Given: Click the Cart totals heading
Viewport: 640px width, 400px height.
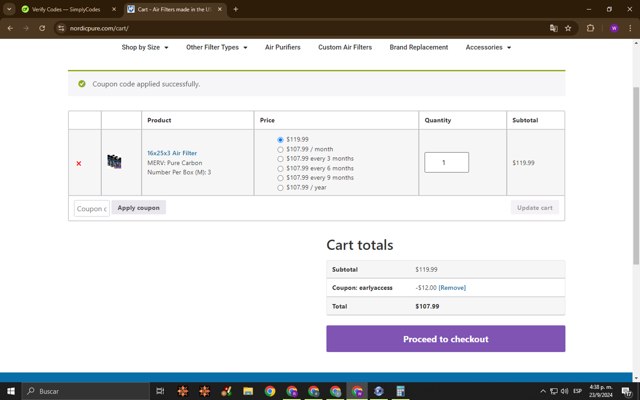Looking at the screenshot, I should pos(360,245).
